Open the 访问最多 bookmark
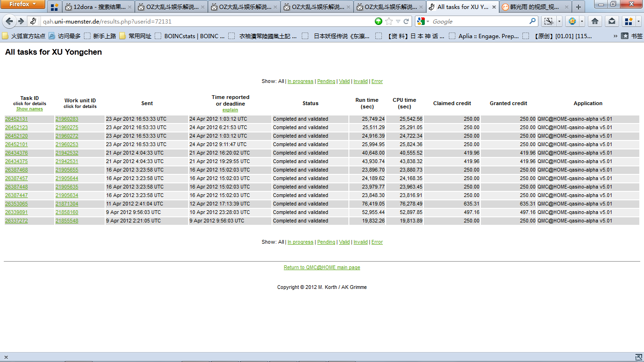Viewport: 644px width, 362px height. [65, 36]
